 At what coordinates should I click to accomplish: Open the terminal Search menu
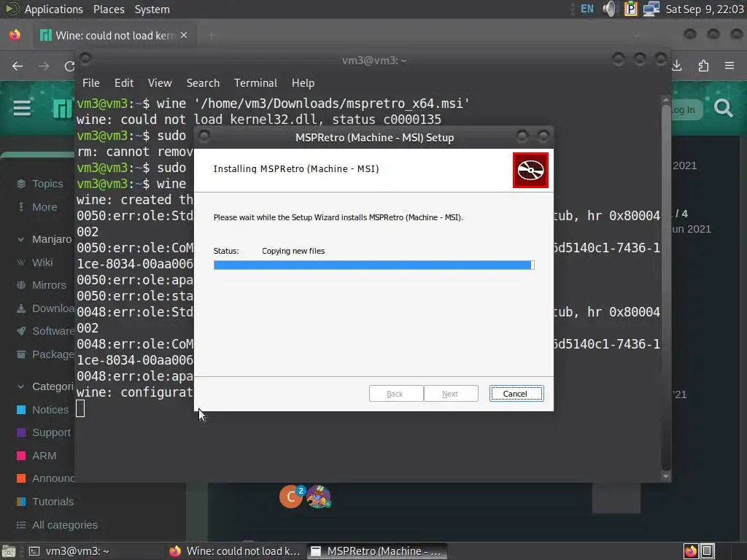pyautogui.click(x=203, y=83)
